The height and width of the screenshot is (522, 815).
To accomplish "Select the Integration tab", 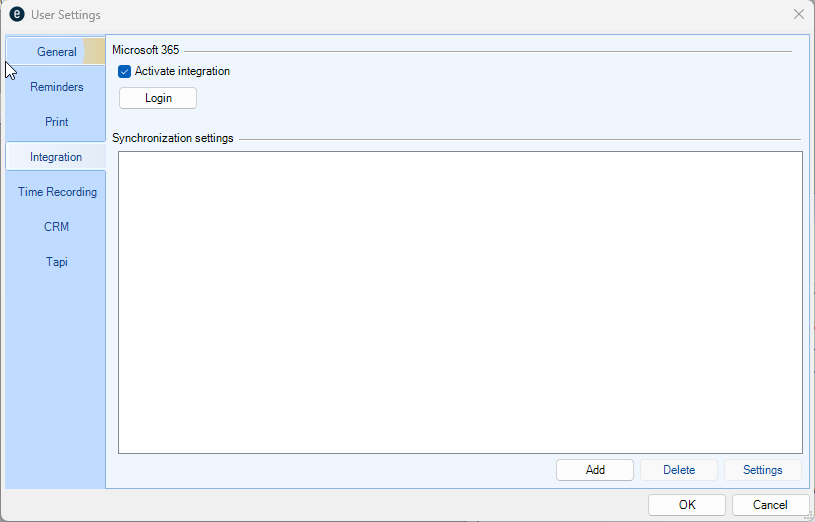I will (x=56, y=157).
